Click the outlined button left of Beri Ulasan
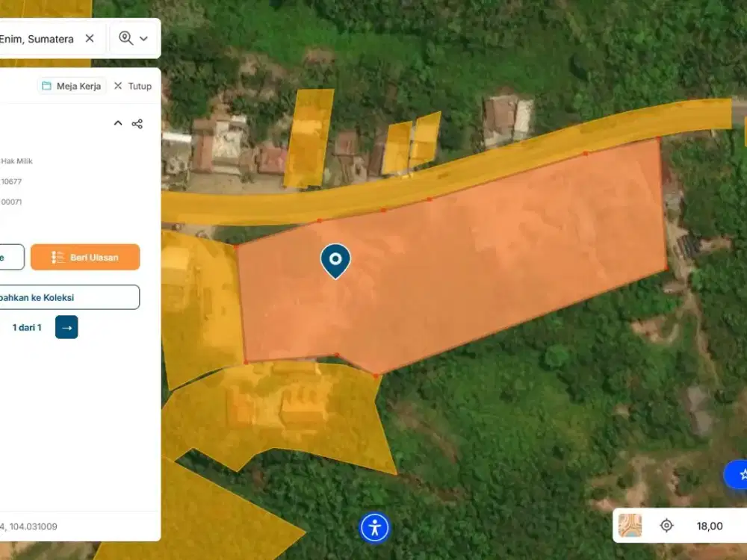 click(12, 257)
